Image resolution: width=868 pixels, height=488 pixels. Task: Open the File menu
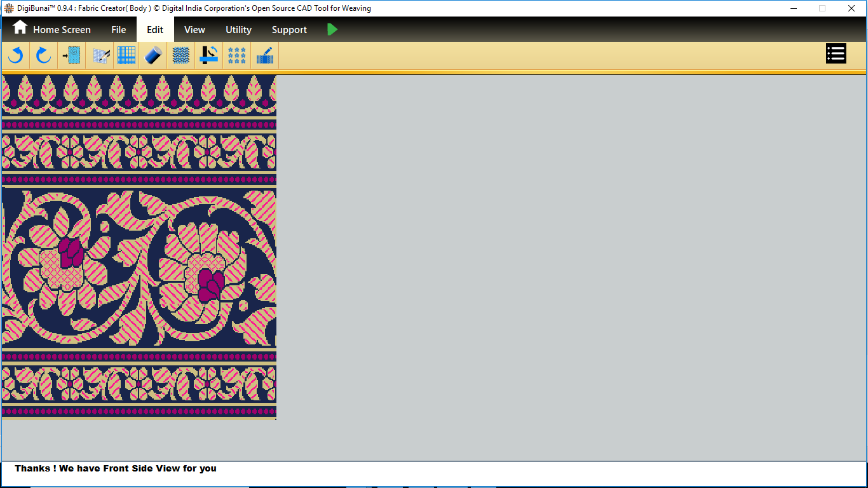(118, 29)
